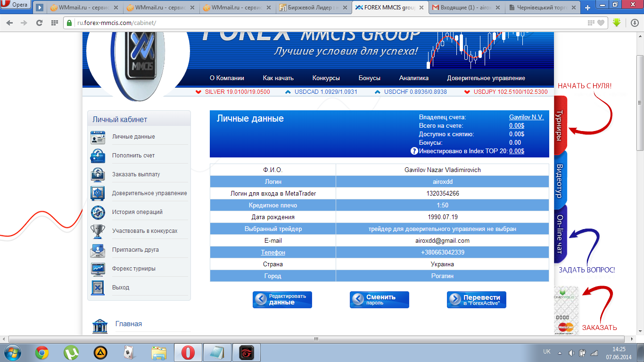Click the green download arrow extension icon

pyautogui.click(x=617, y=22)
